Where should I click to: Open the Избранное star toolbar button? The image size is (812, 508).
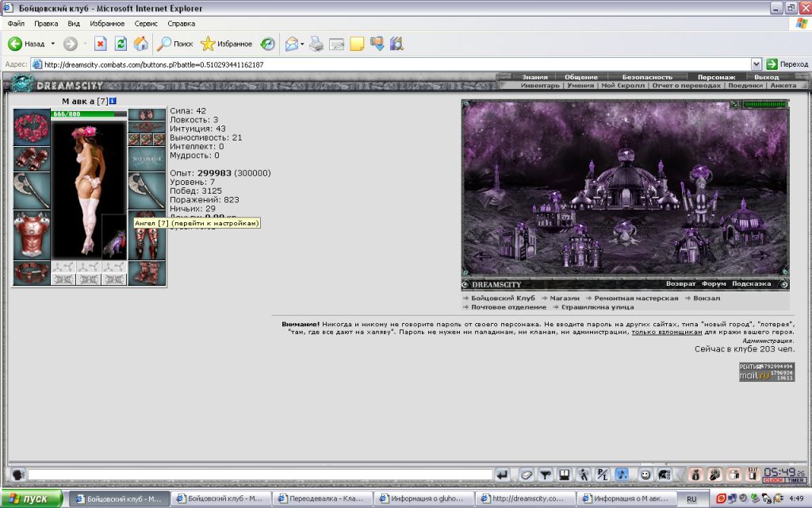point(226,44)
